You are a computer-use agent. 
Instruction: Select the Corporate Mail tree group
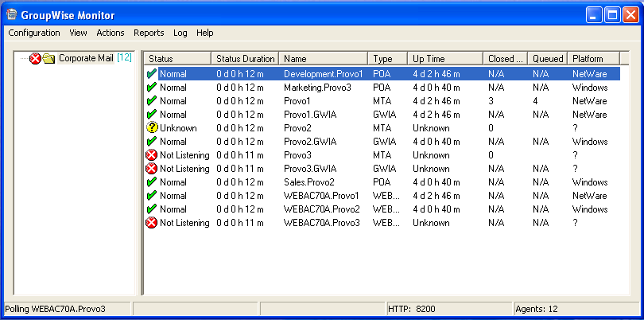tap(86, 58)
